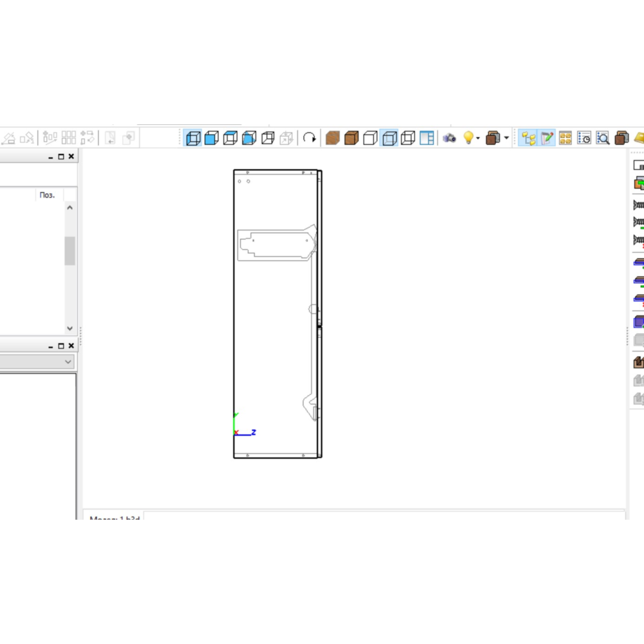644x644 pixels.
Task: Click the magnifier search list icon
Action: (603, 138)
